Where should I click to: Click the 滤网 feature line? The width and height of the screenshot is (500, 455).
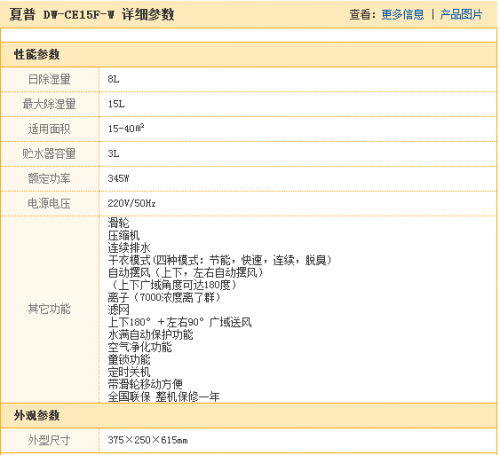pyautogui.click(x=118, y=310)
